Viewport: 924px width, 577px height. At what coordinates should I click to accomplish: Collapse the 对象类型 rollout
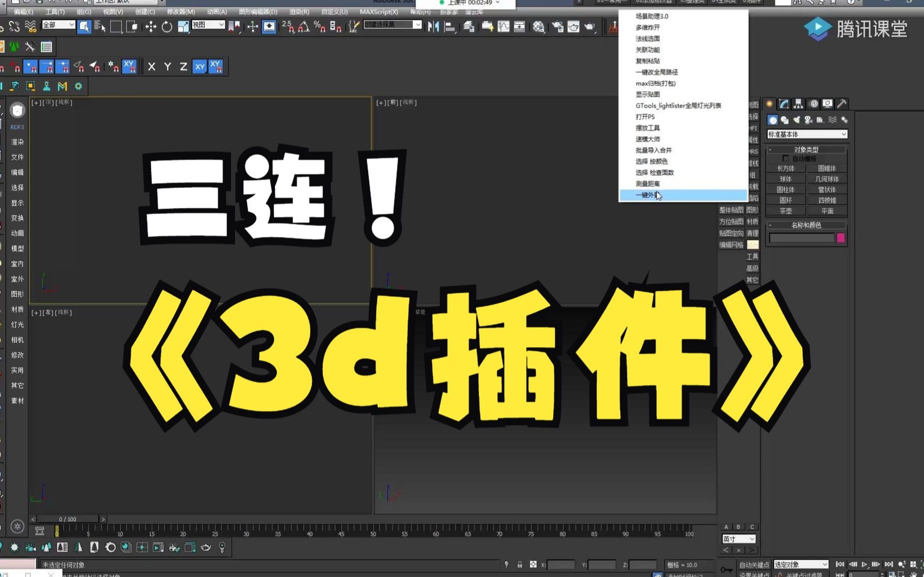click(x=806, y=149)
